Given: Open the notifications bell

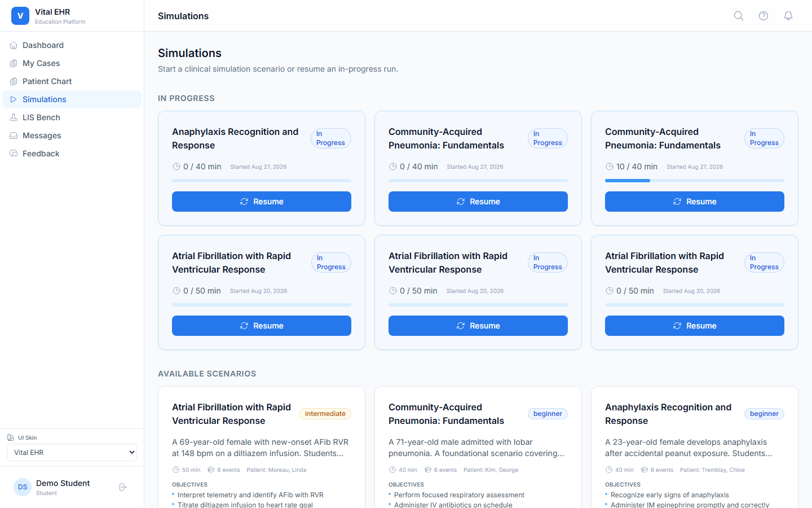Looking at the screenshot, I should 788,16.
